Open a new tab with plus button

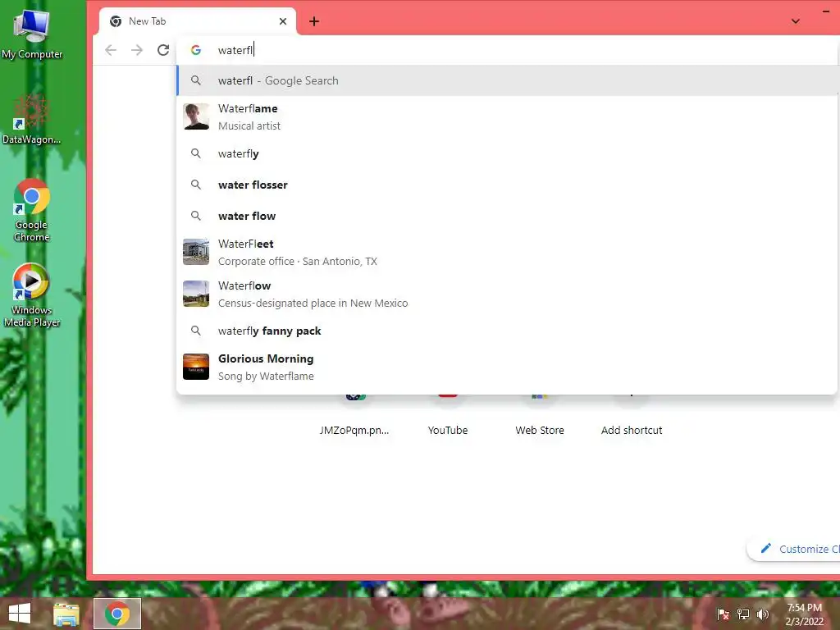pos(314,21)
